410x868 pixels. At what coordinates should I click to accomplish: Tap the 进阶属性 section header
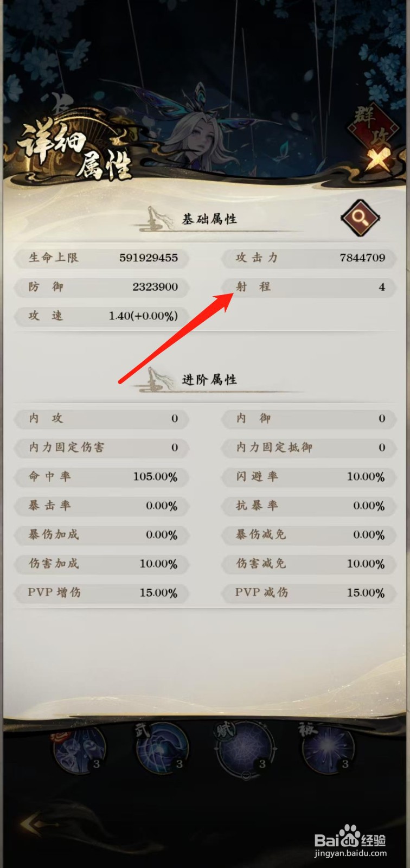point(209,380)
